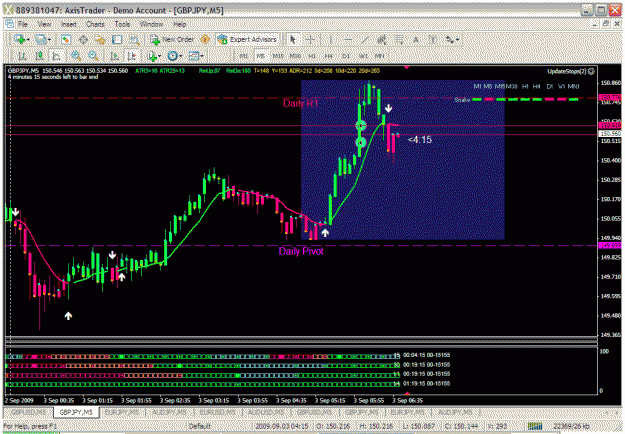Toggle Chart Shift
The width and height of the screenshot is (625, 434).
132,56
